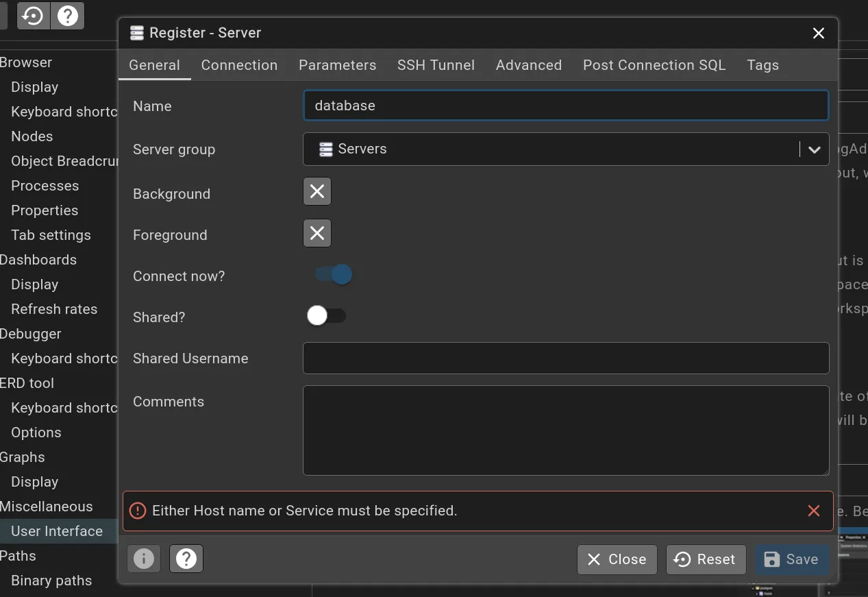
Task: Clear the Foreground color selection
Action: pyautogui.click(x=317, y=233)
